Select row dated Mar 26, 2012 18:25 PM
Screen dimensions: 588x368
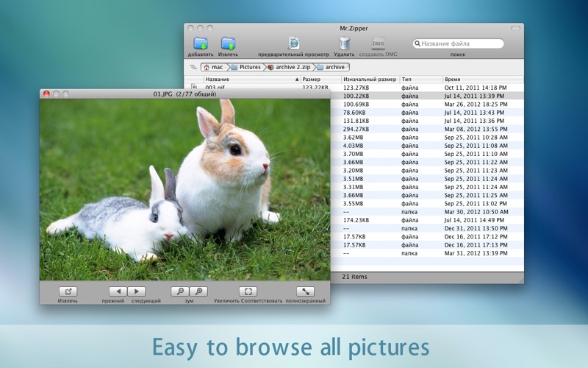427,104
